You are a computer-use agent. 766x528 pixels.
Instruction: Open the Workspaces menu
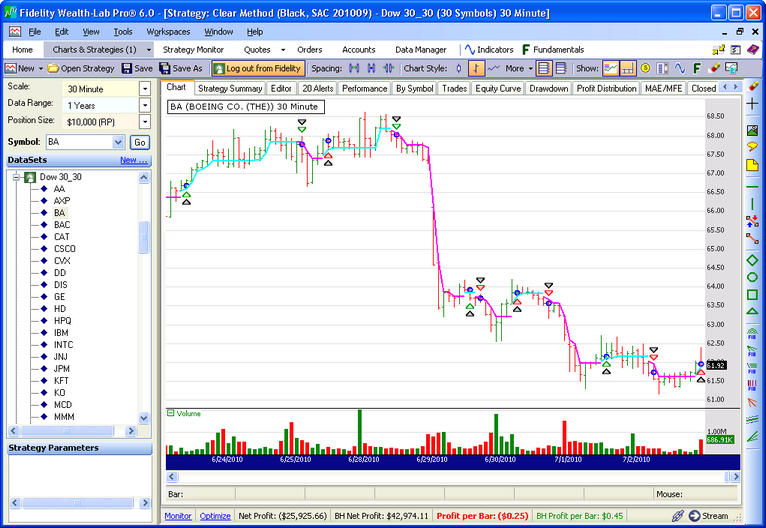[167, 32]
